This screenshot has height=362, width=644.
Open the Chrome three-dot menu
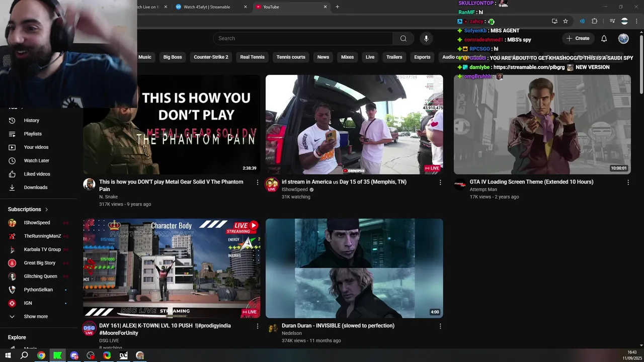636,21
